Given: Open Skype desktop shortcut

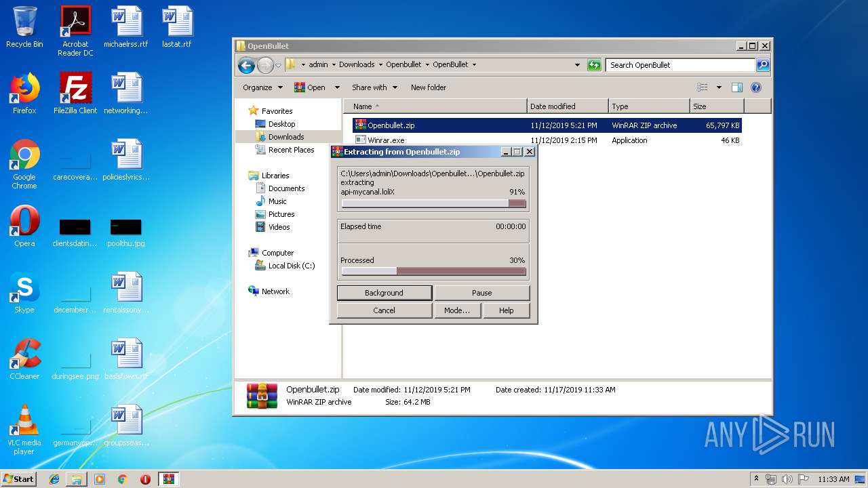Looking at the screenshot, I should (24, 293).
